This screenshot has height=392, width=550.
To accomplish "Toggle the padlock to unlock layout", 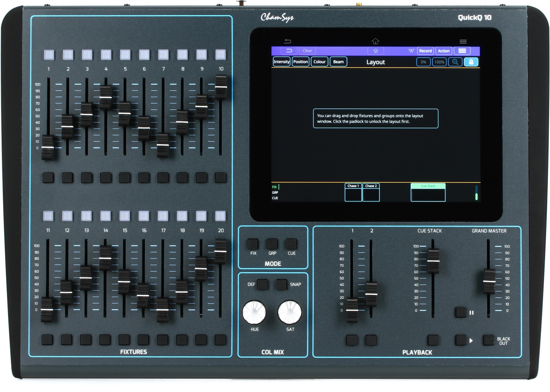I will [471, 62].
